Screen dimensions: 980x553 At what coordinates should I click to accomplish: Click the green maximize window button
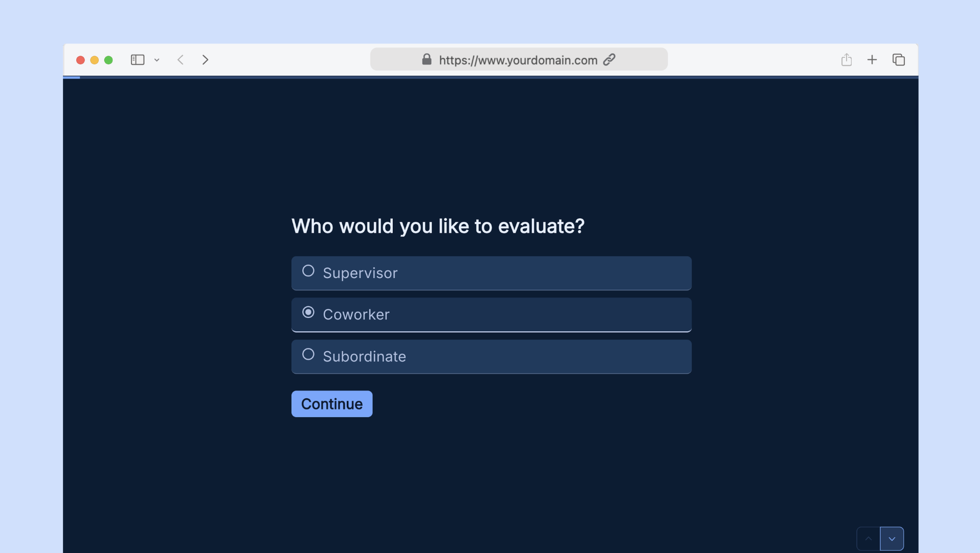pyautogui.click(x=108, y=60)
